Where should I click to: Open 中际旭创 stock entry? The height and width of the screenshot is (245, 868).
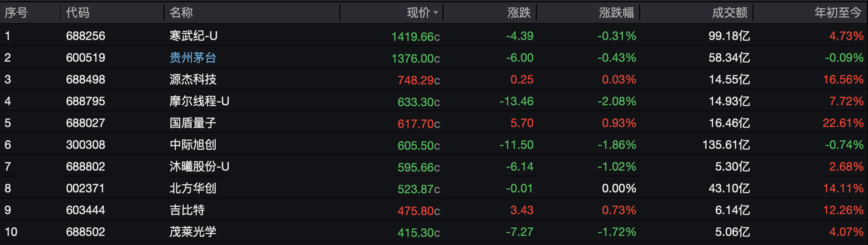(x=193, y=145)
